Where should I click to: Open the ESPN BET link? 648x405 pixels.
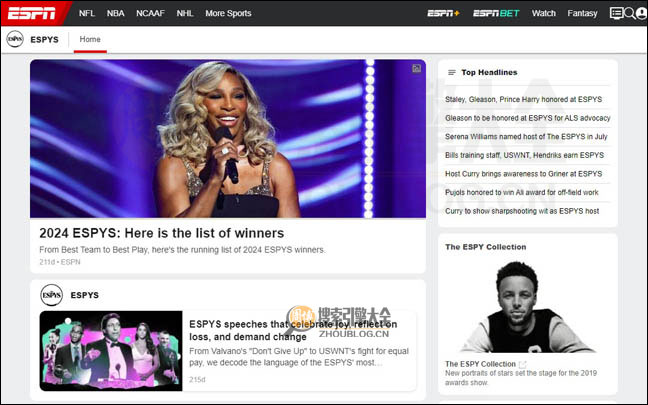pos(496,13)
